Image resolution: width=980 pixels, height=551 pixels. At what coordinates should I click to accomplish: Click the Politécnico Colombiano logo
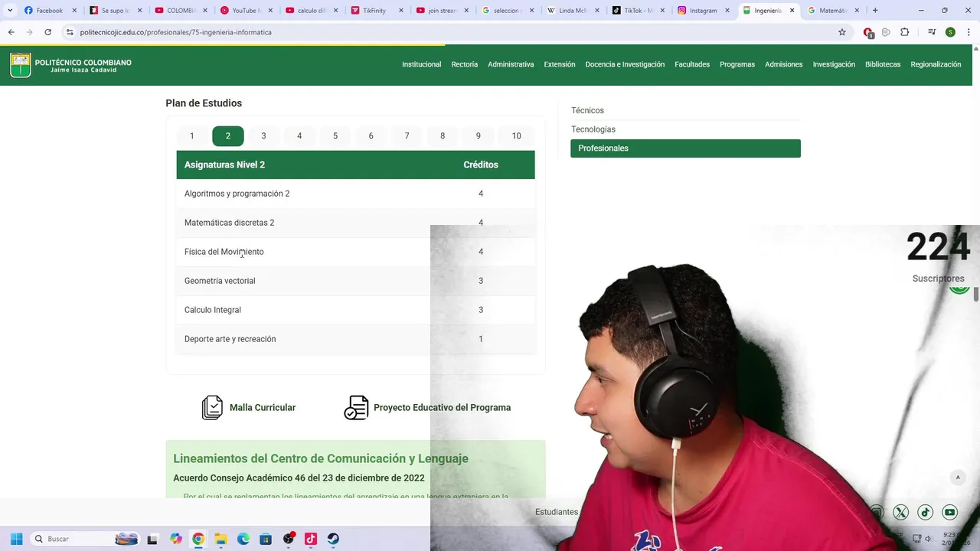pos(70,65)
